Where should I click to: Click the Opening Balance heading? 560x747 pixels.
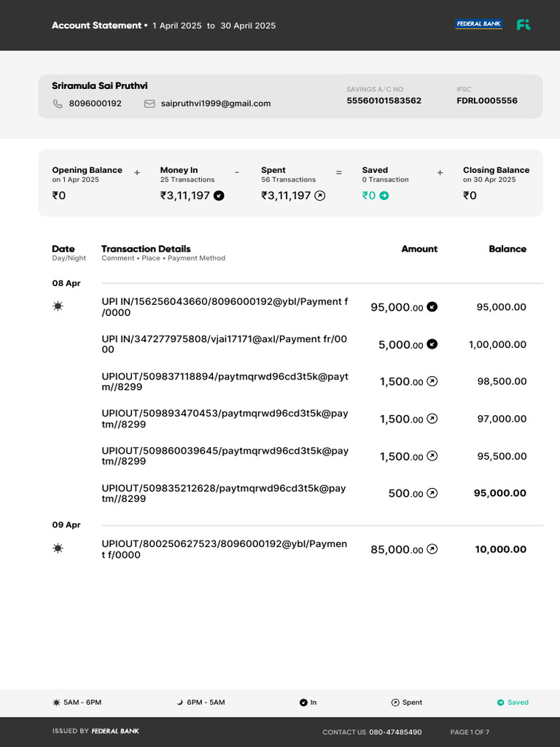[x=87, y=170]
